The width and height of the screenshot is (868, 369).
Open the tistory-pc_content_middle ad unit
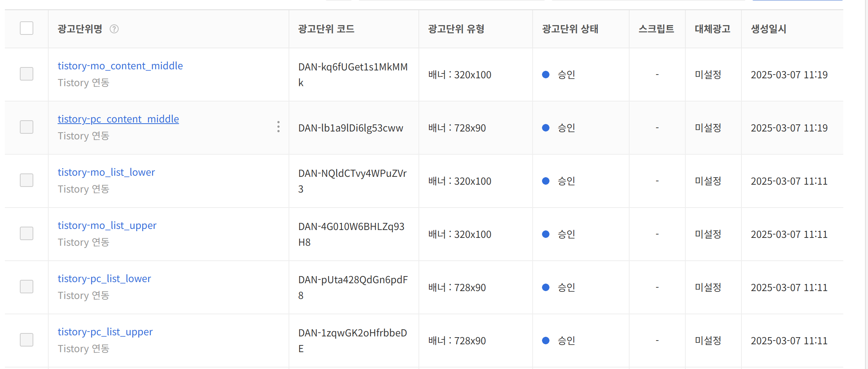click(x=118, y=119)
